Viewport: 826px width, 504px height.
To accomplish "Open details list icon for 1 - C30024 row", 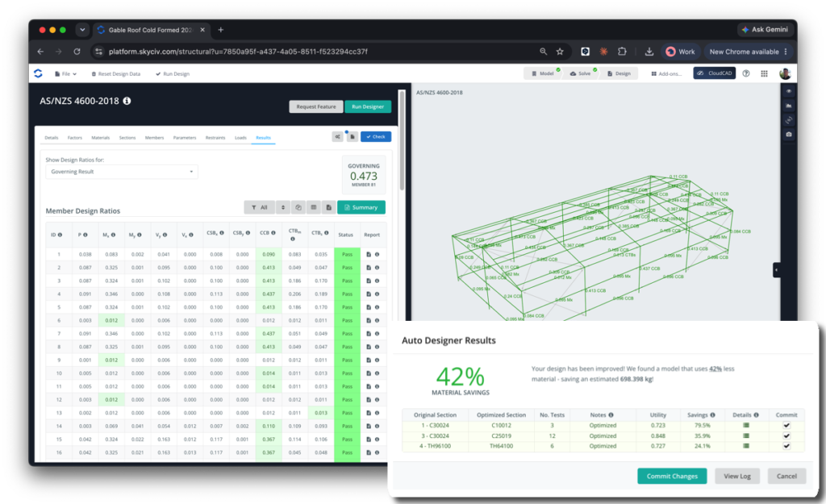I will 746,426.
